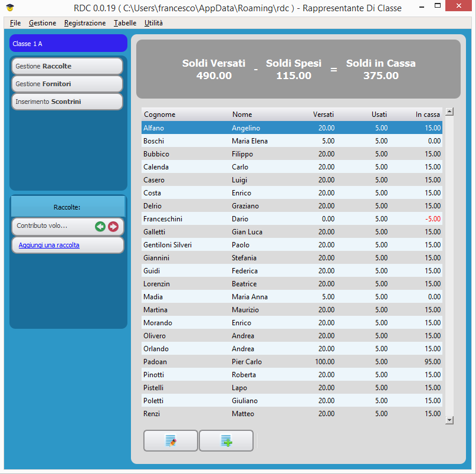Click the Raccolte: panel header
Viewport: 476px width, 474px height.
(68, 207)
